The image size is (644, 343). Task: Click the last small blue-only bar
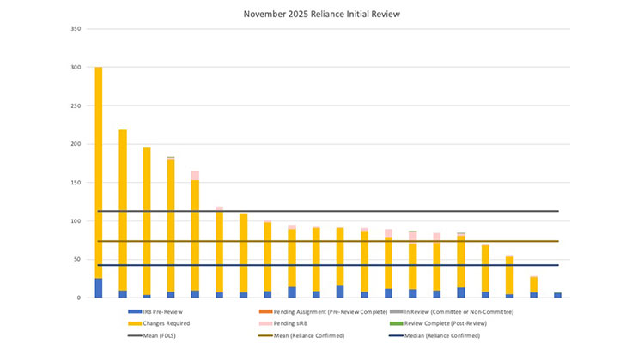[557, 295]
